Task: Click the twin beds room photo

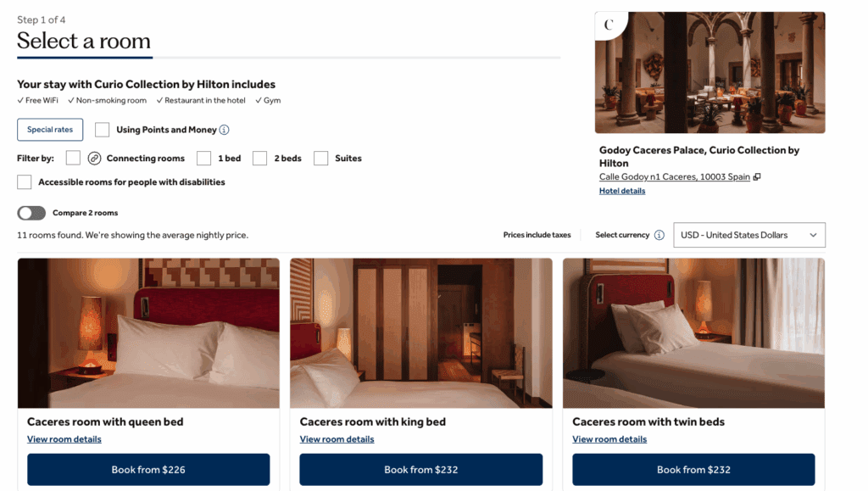Action: (x=693, y=333)
